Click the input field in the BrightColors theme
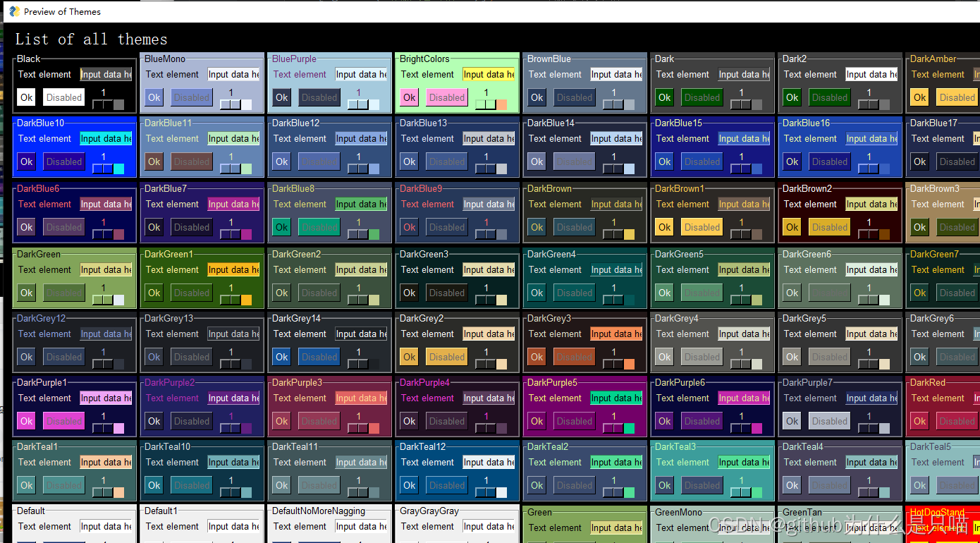 click(489, 74)
